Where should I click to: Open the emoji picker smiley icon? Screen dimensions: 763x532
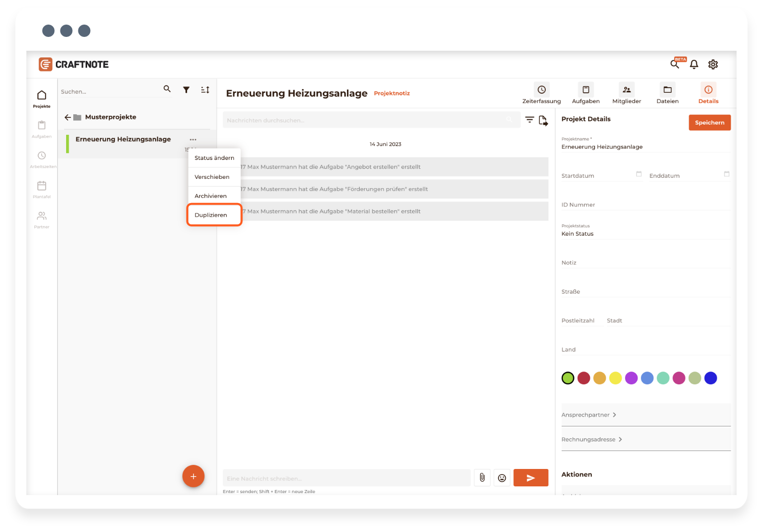coord(502,478)
